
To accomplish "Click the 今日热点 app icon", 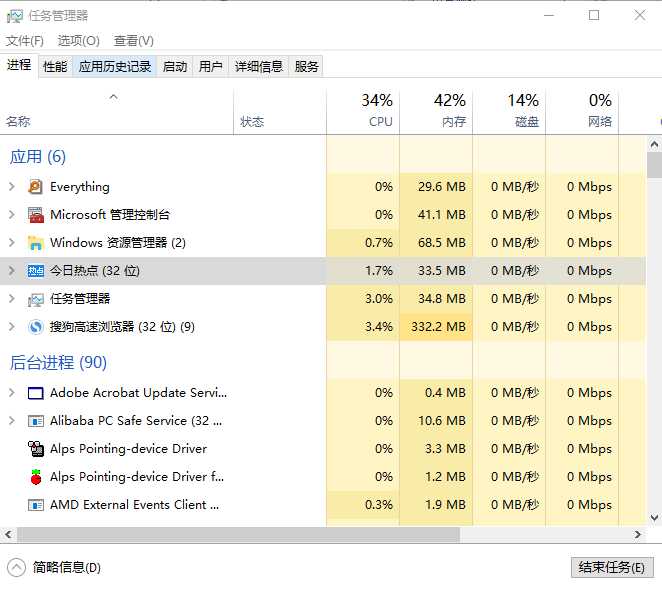I will coord(35,271).
